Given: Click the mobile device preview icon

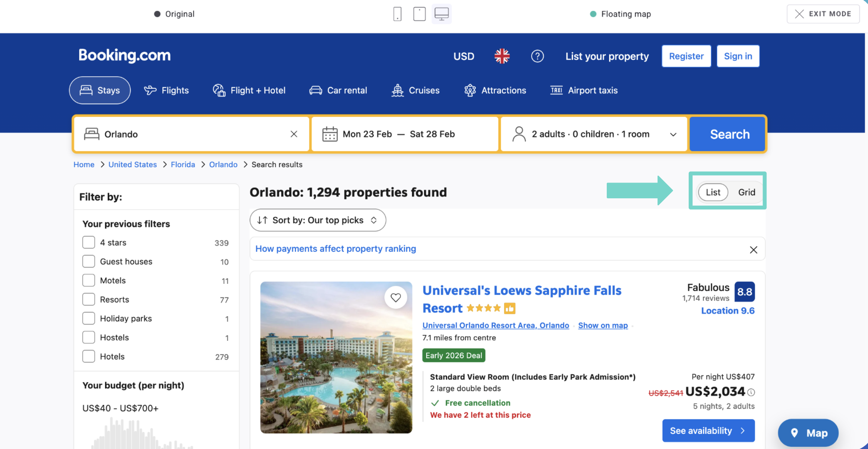Looking at the screenshot, I should coord(397,14).
